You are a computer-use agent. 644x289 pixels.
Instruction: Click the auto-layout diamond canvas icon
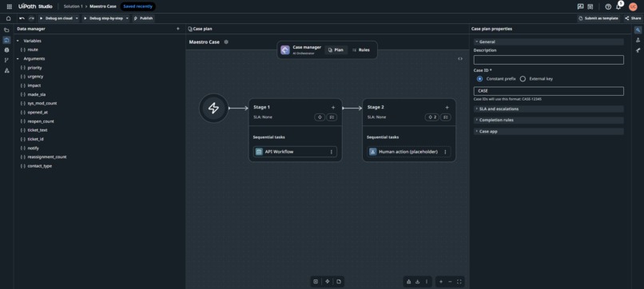coord(328,282)
